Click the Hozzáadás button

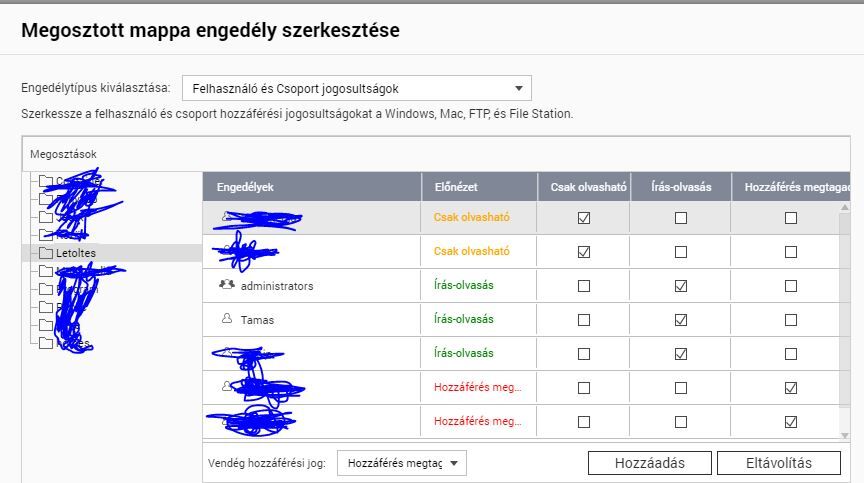(x=650, y=463)
